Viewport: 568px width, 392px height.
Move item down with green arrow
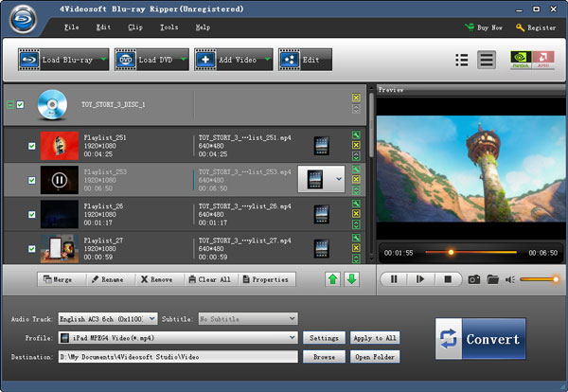pyautogui.click(x=351, y=279)
